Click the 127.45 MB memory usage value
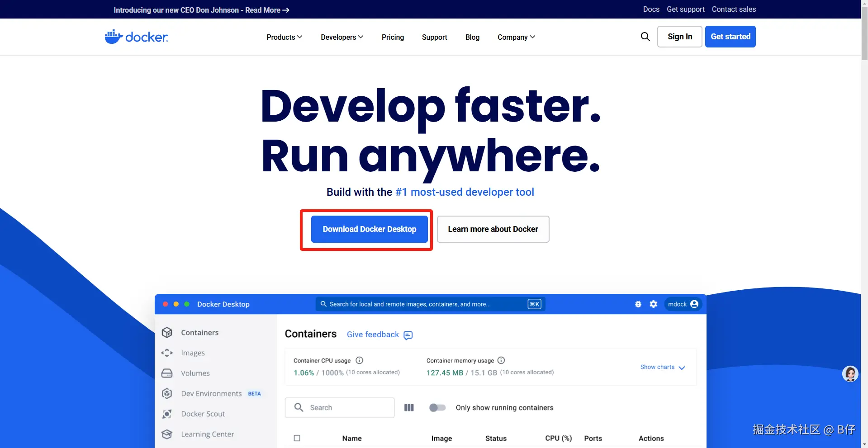The height and width of the screenshot is (448, 868). pos(445,373)
